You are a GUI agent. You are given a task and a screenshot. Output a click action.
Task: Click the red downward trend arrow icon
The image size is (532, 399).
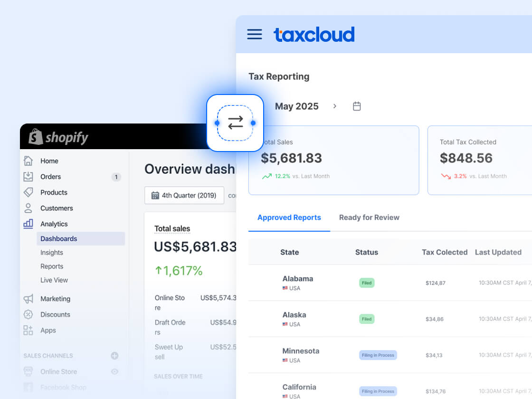click(x=446, y=176)
